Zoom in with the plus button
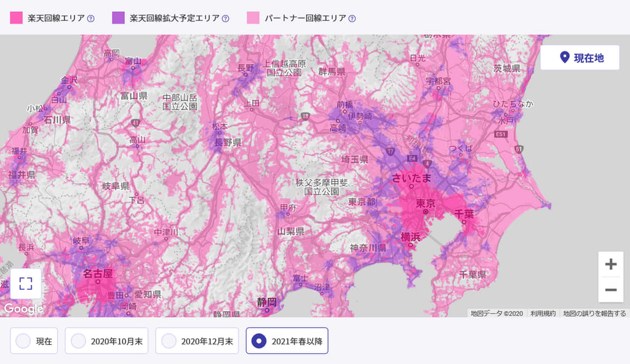 pyautogui.click(x=611, y=264)
